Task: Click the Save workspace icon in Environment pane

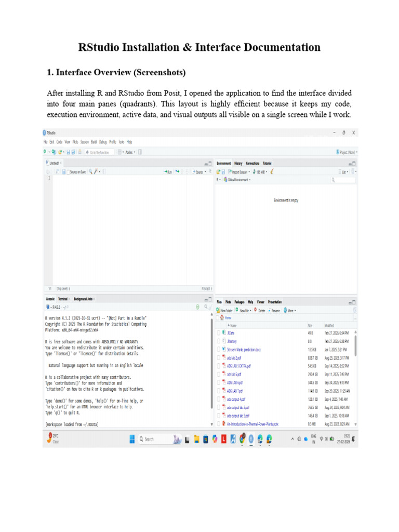Action: [223, 172]
